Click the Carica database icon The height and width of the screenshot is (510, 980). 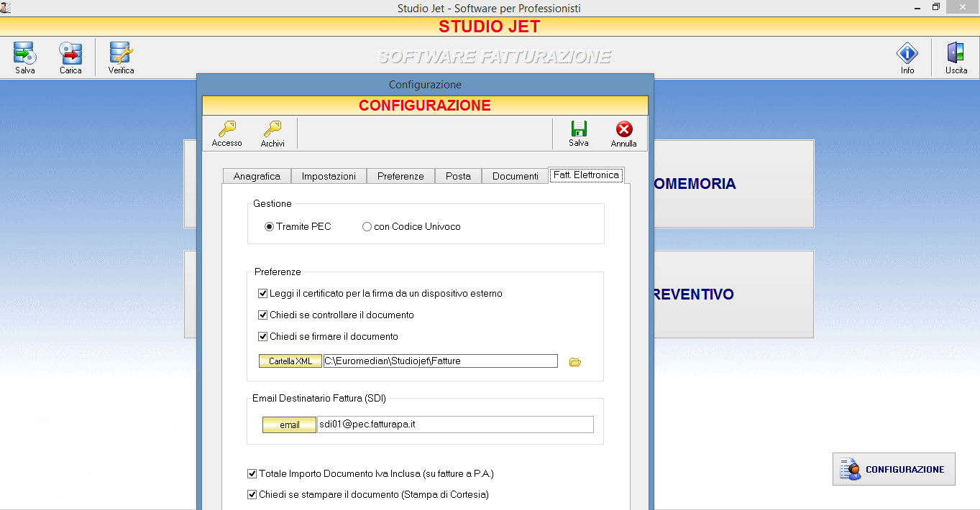point(70,54)
